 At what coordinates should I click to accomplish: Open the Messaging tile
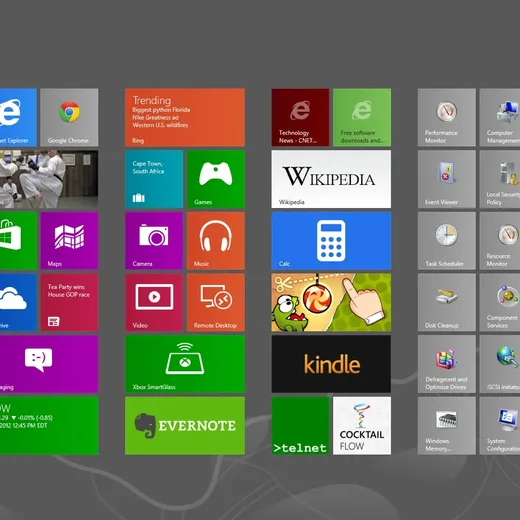(49, 364)
